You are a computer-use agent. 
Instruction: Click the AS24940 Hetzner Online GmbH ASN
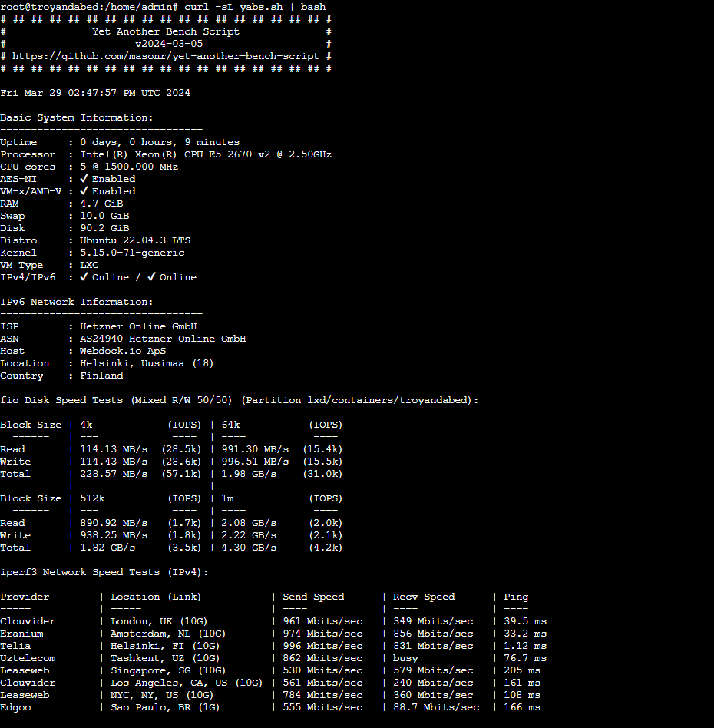pos(163,339)
